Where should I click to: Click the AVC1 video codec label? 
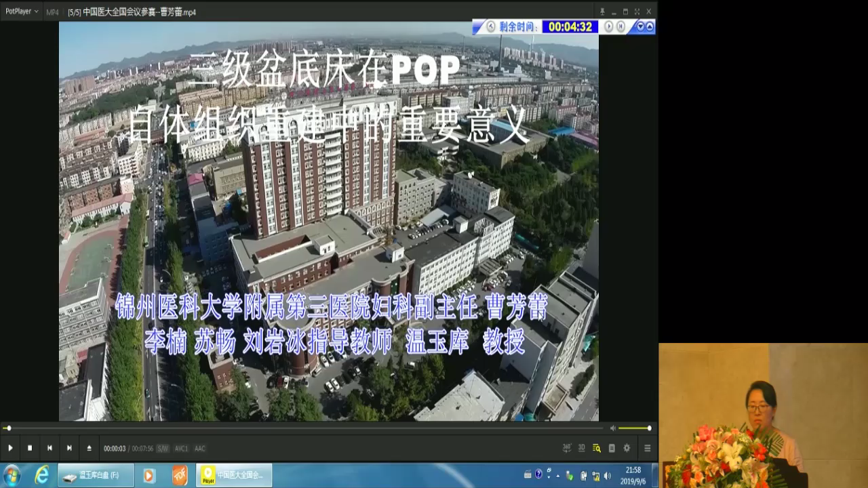(x=182, y=449)
